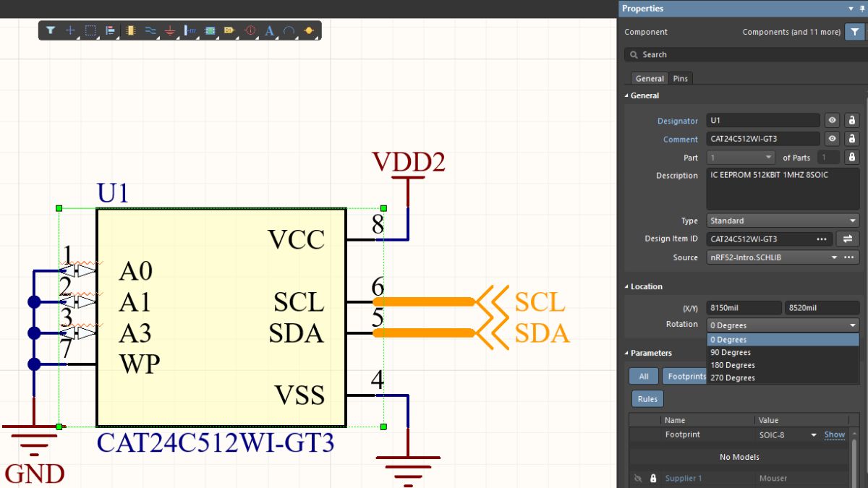
Task: Switch to the General tab
Action: pos(650,78)
